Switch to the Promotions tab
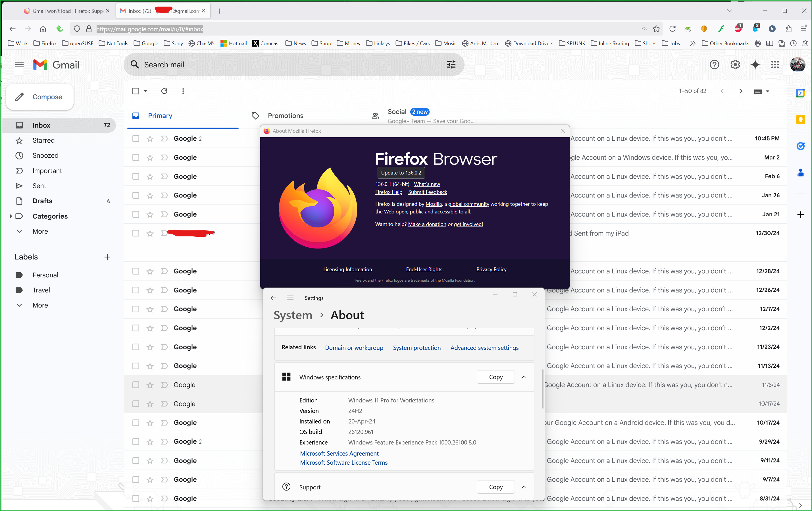This screenshot has width=812, height=511. coord(285,116)
